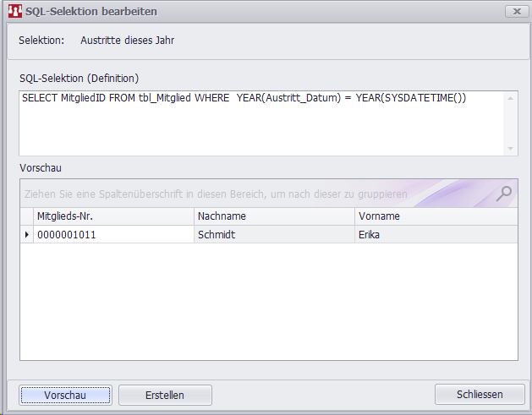Click the blank corner cell left of Mitglieds-Nr. header
Viewport: 532px width, 415px height.
[26, 216]
